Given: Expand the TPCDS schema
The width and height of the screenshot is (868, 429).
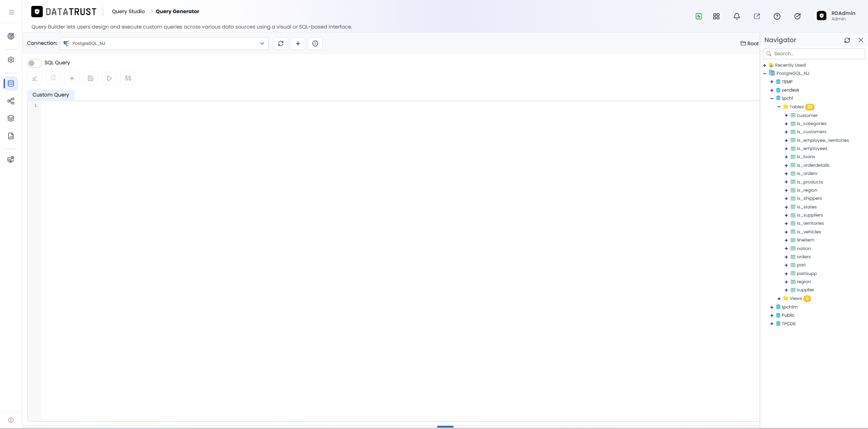Looking at the screenshot, I should [x=772, y=324].
